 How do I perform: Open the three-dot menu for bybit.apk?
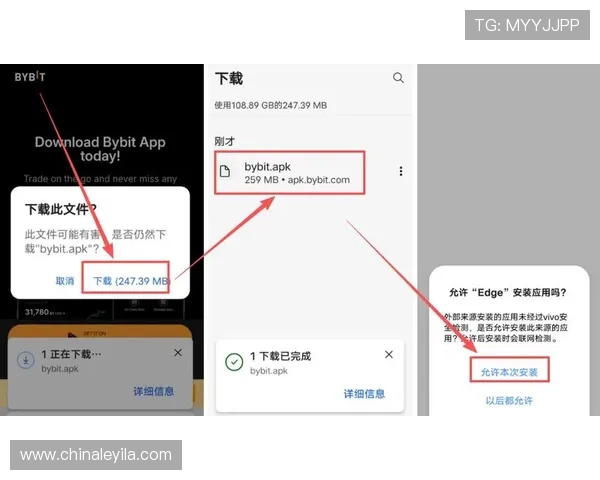click(x=401, y=171)
